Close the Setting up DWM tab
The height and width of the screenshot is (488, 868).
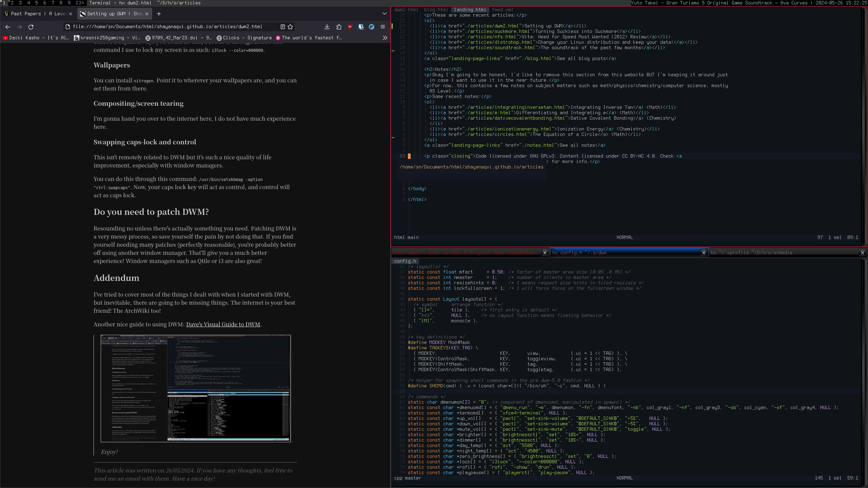pos(147,14)
